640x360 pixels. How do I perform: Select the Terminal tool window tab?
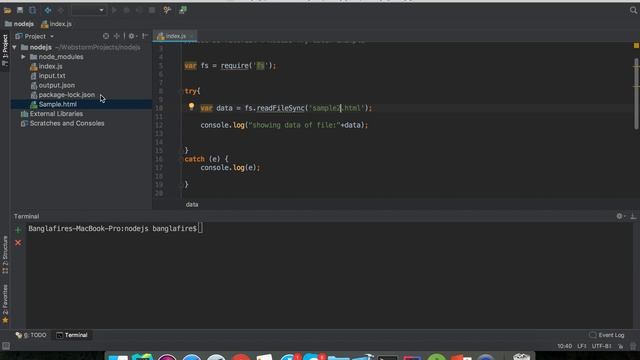point(72,335)
